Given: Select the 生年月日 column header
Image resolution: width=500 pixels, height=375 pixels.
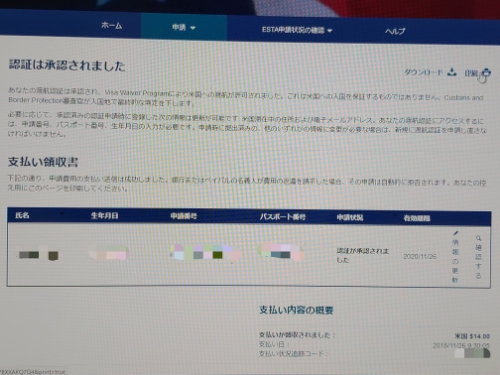Looking at the screenshot, I should 105,216.
